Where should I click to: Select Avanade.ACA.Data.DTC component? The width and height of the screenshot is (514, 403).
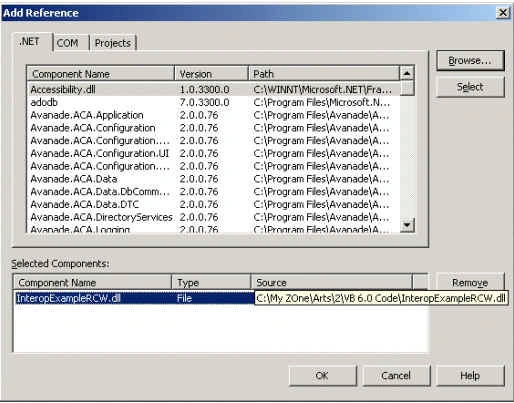pos(213,204)
